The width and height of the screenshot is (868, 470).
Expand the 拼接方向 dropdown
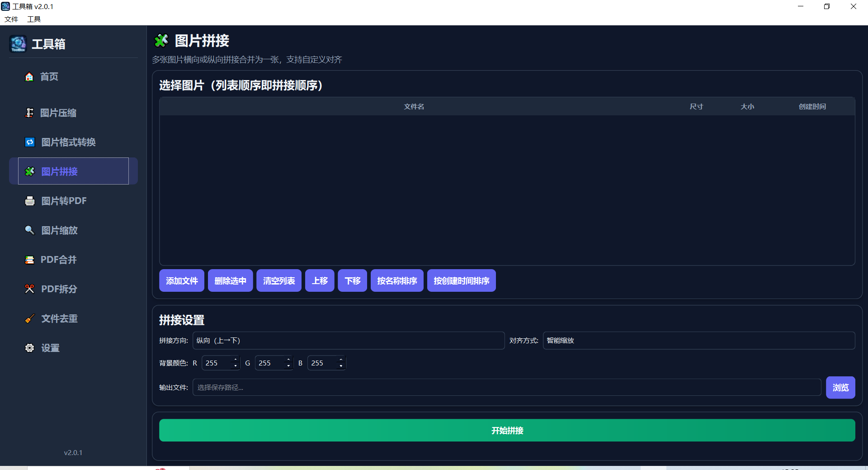[349, 341]
